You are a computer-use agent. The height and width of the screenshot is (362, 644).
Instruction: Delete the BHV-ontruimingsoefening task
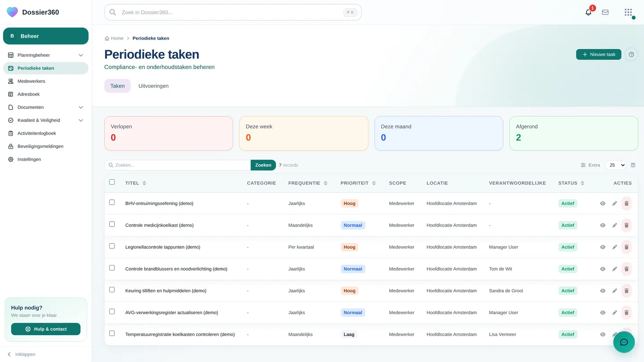pos(627,203)
